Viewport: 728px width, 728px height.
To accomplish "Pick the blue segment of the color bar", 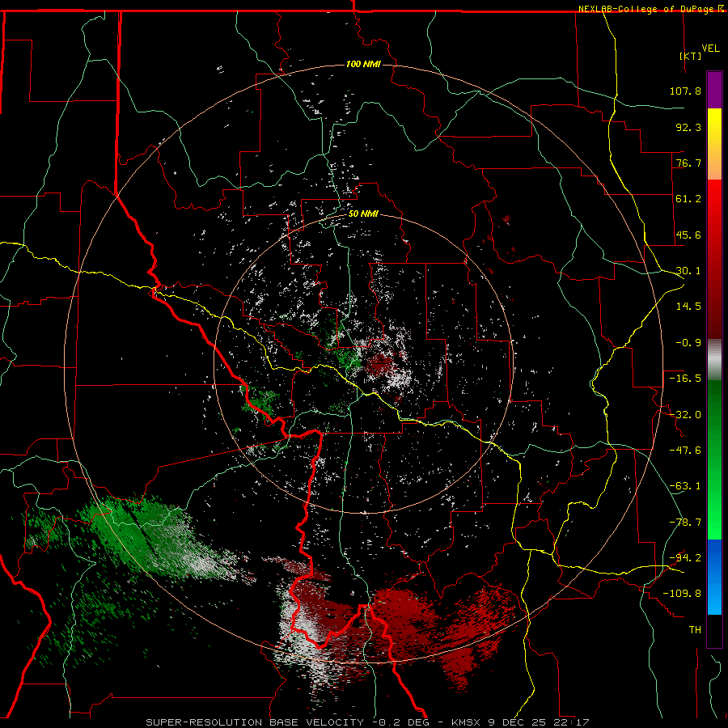I will 714,577.
